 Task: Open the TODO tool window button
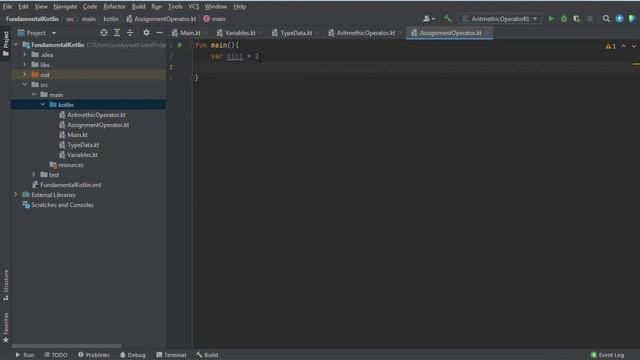[x=56, y=355]
